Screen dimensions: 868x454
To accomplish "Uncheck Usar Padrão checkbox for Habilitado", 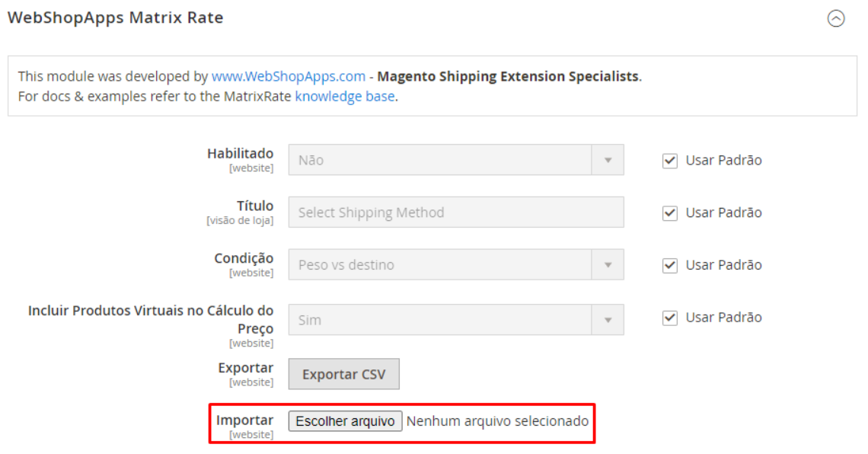I will (x=670, y=161).
